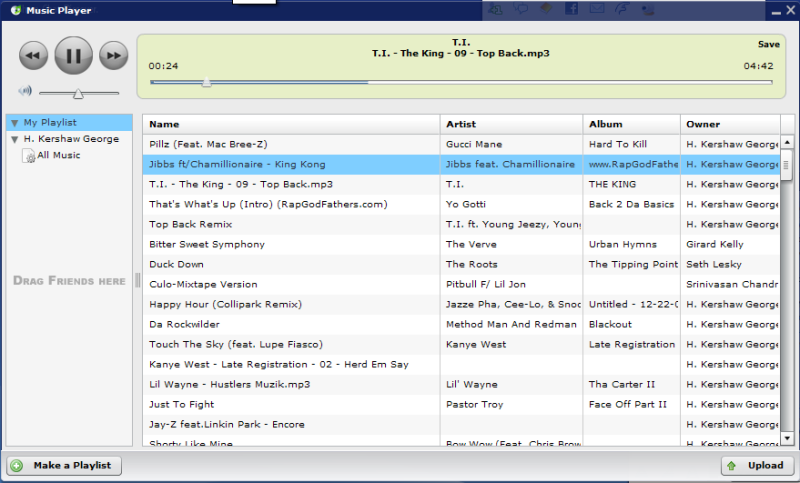The image size is (800, 483).
Task: Collapse the H. Kershaw George node
Action: tap(14, 139)
